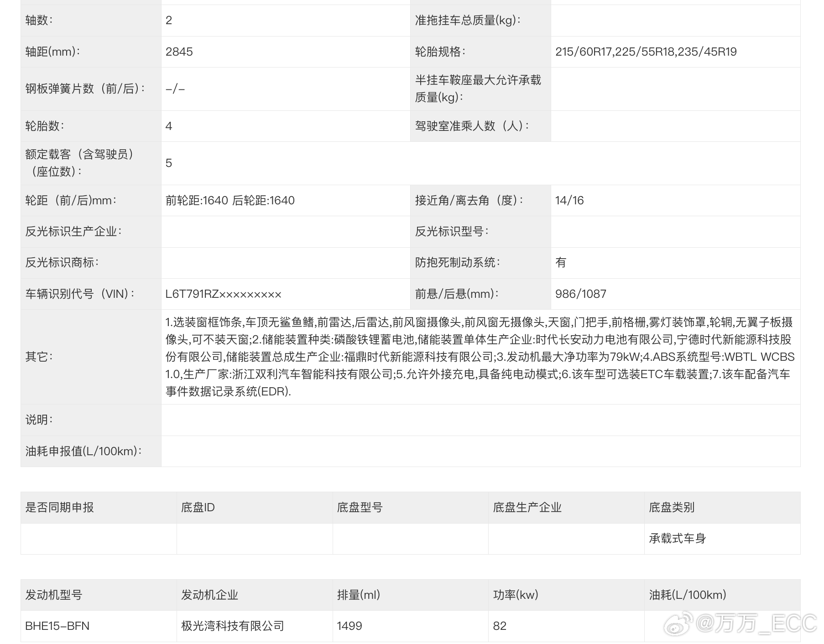Screen dimensions: 824x644
Task: Click the 准拖挂车总质量(kg) label
Action: (468, 20)
